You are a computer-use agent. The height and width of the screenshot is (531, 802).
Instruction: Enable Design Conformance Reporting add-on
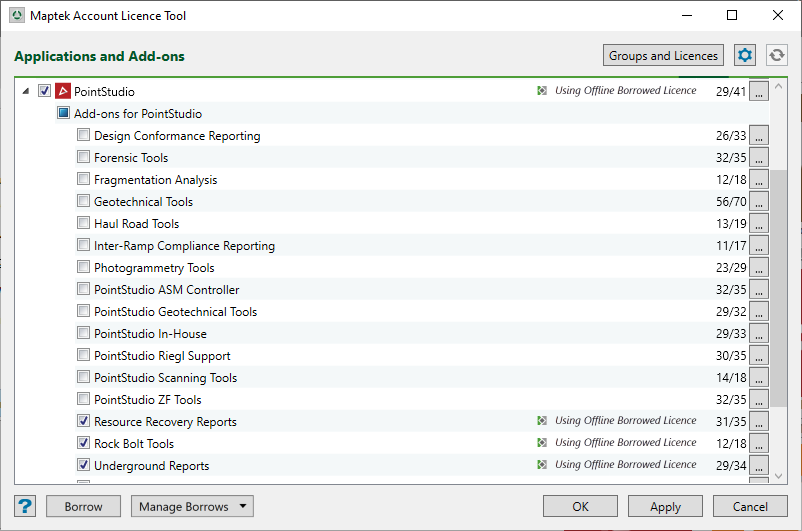click(83, 135)
